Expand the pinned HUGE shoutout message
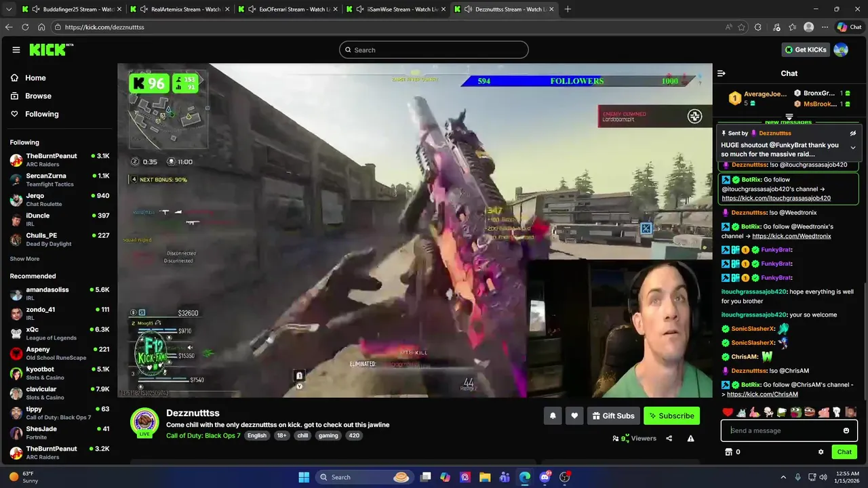The image size is (868, 488). [852, 148]
